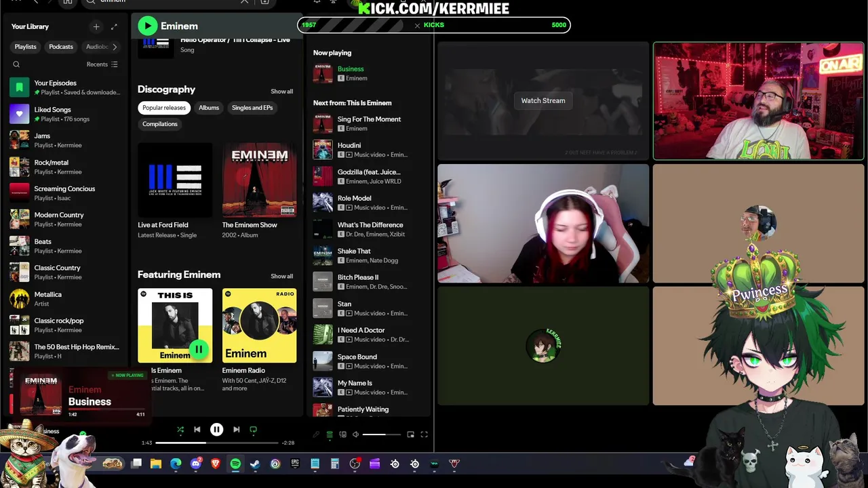
Task: Open The Eminem Show album
Action: (x=259, y=191)
